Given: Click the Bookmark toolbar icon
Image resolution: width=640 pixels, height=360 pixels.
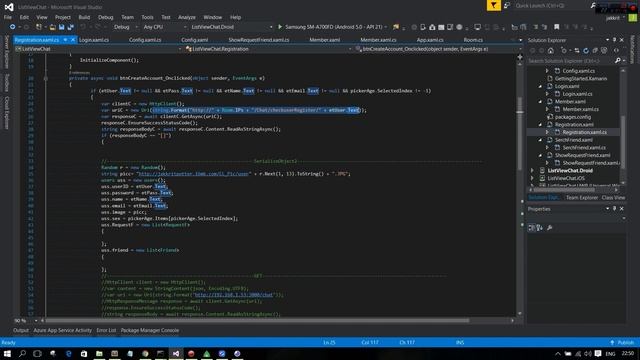Looking at the screenshot, I should click(556, 27).
